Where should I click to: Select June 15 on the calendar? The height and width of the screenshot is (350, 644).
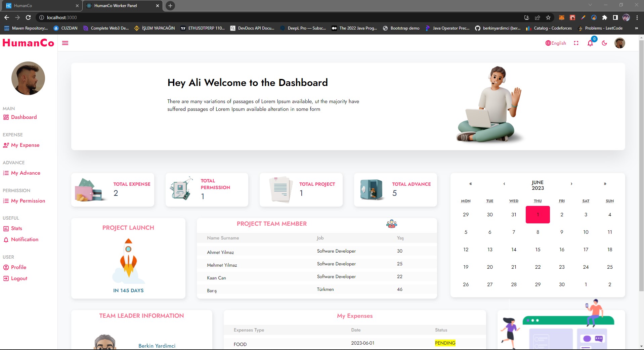[x=538, y=249]
